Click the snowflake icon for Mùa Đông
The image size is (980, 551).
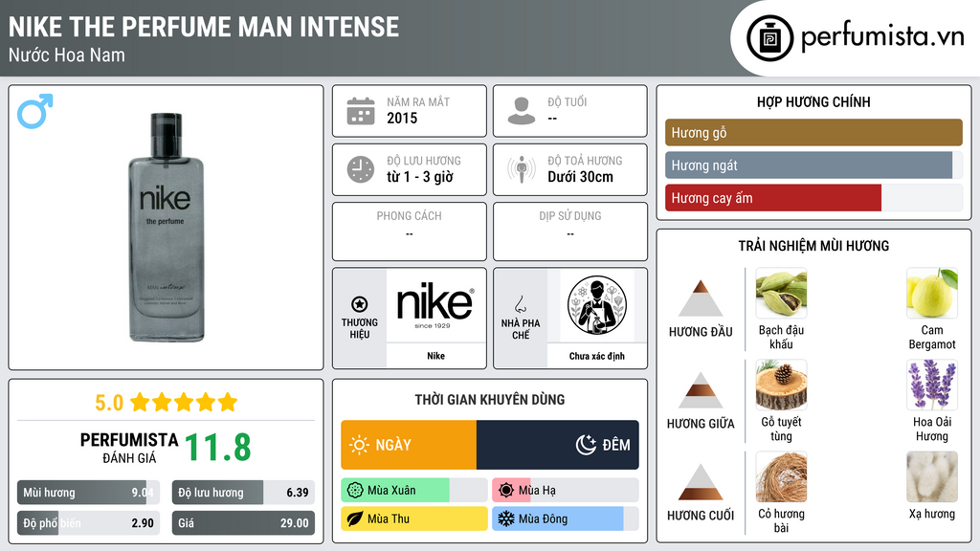(x=506, y=518)
